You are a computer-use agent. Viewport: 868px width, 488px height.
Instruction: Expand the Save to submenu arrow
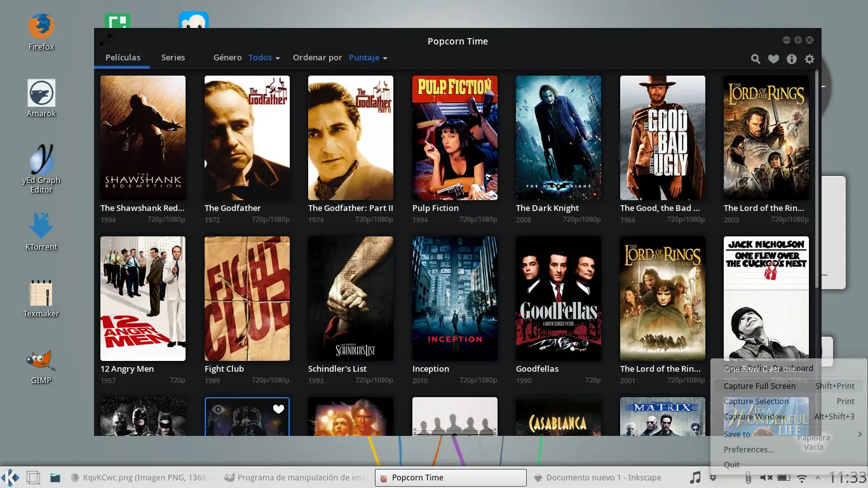(x=860, y=434)
